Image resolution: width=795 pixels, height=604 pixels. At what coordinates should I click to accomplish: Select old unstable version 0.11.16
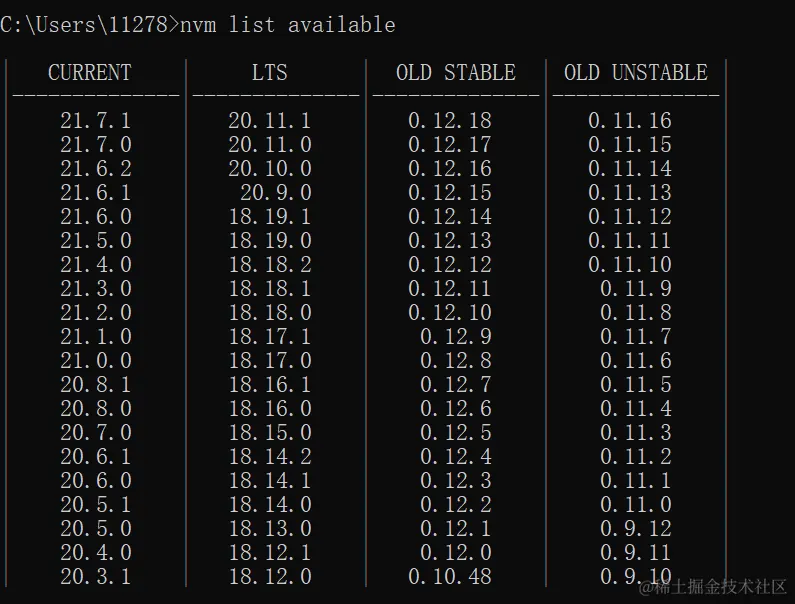630,121
